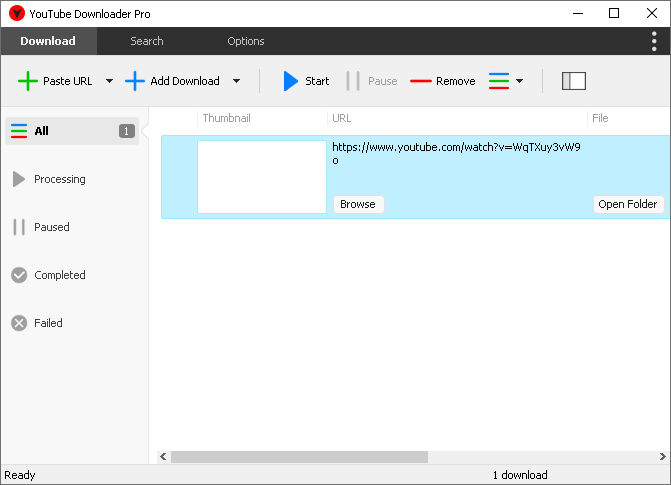Open the dropdown next to the list icon
Screen dimensions: 671x485
pos(520,81)
